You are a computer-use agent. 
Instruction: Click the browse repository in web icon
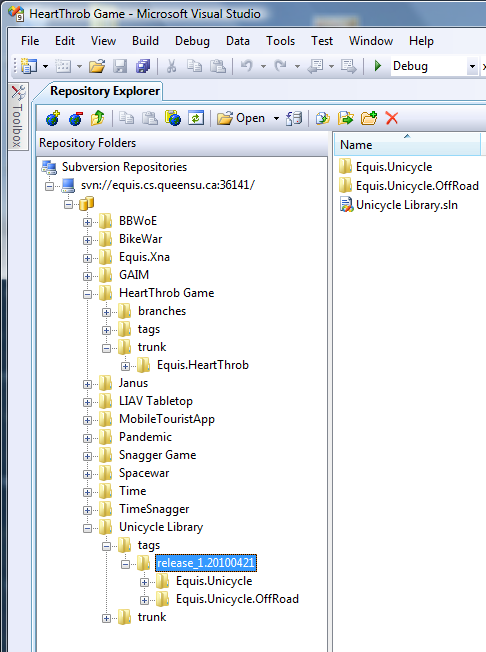[173, 119]
